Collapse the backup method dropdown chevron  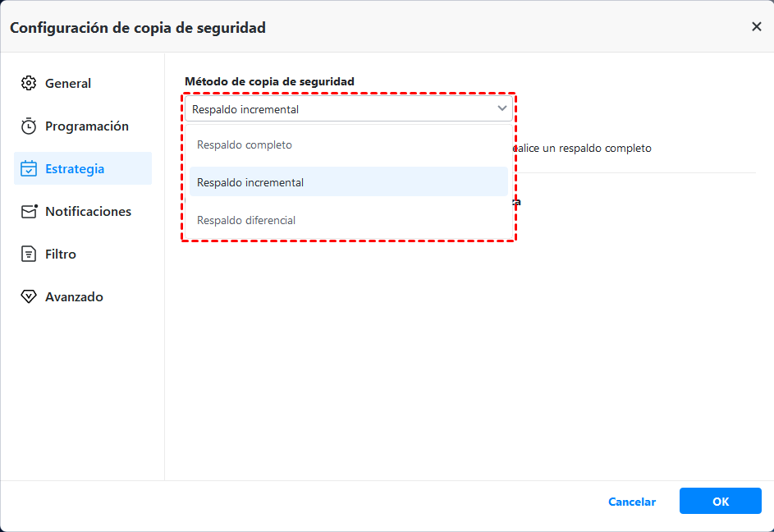coord(501,109)
